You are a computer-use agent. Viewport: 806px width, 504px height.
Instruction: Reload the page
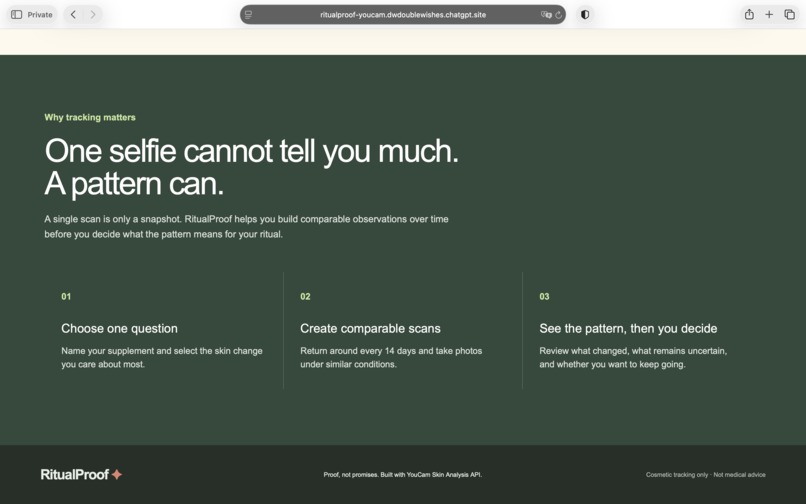pyautogui.click(x=559, y=15)
